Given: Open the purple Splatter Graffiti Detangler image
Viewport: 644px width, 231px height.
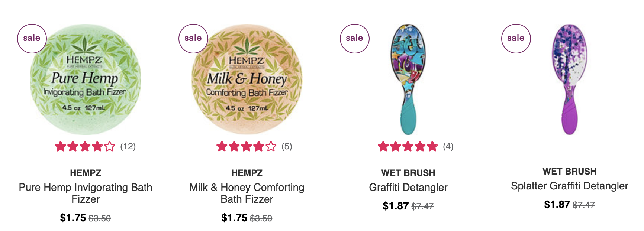Looking at the screenshot, I should [570, 79].
